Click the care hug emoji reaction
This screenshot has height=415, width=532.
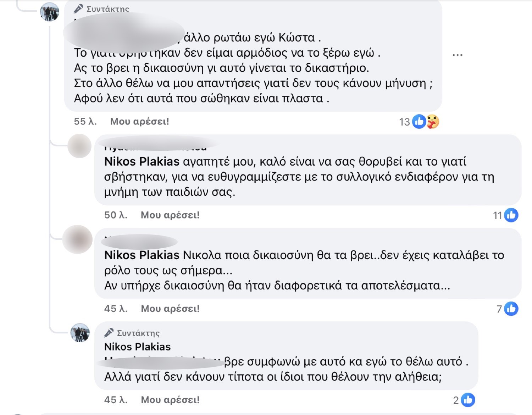432,122
